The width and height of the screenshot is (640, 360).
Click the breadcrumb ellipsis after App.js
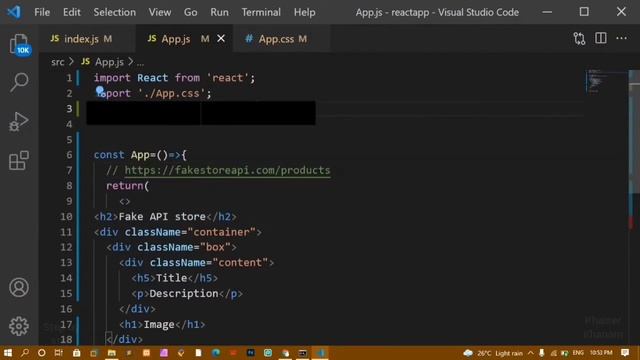coord(140,62)
